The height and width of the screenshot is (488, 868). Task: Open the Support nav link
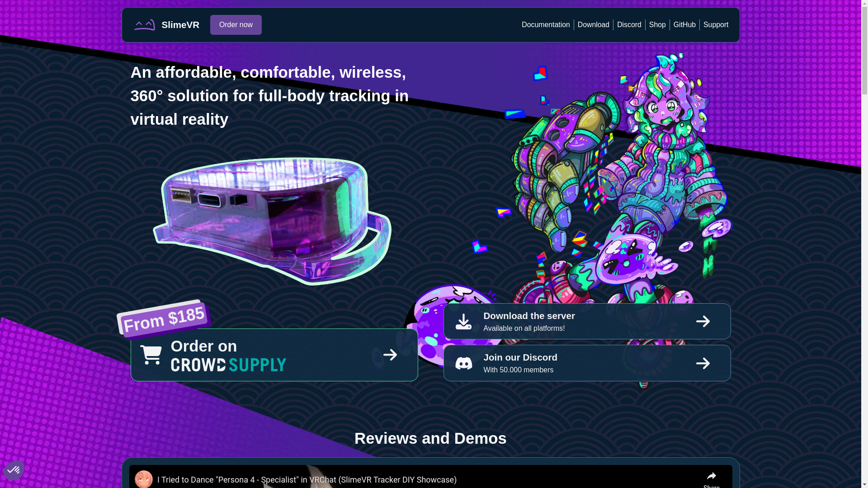716,25
